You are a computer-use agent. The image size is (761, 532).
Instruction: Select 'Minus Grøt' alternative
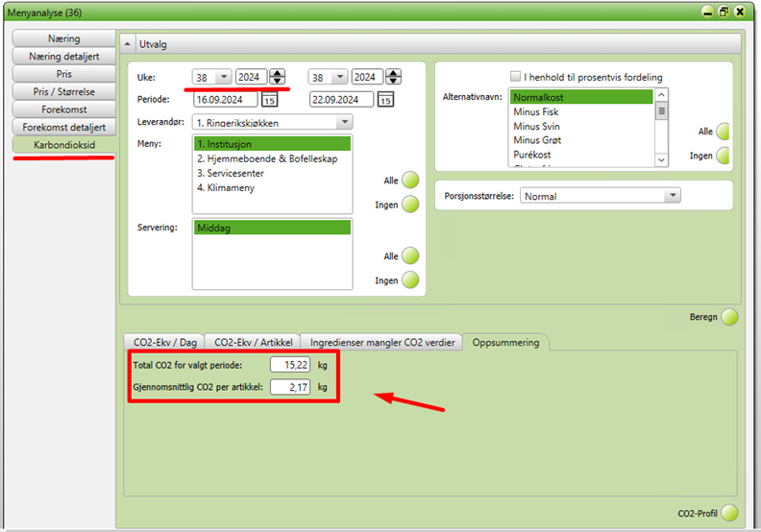[x=581, y=140]
